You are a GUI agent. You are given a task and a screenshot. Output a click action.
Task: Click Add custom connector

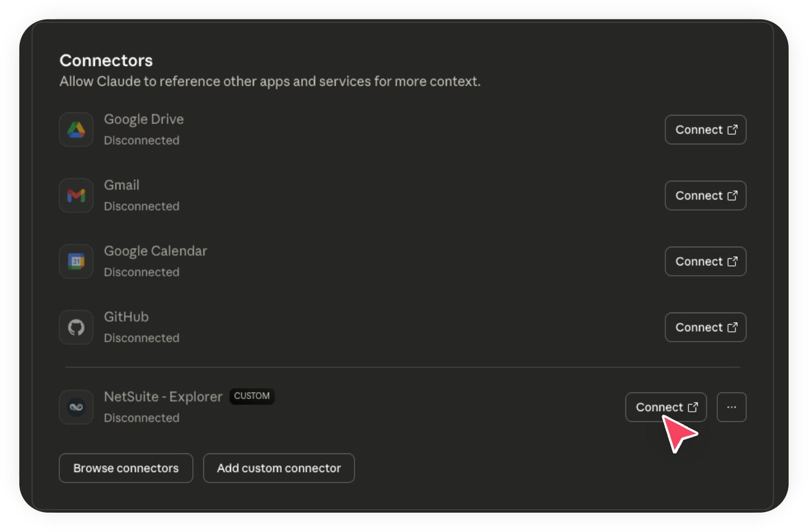[x=279, y=468]
